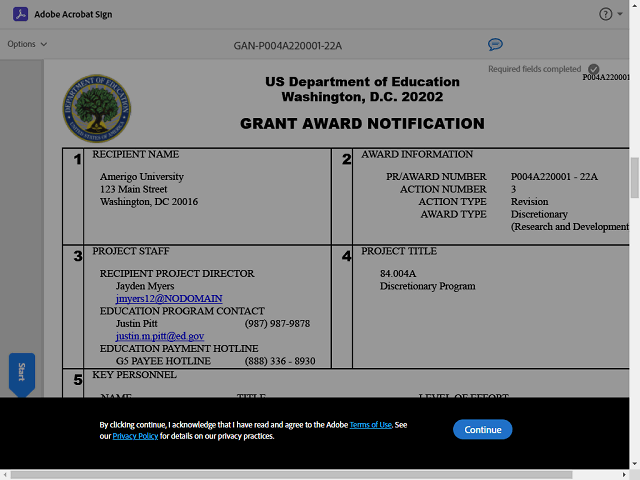Expand the help menu dropdown arrow
Image resolution: width=640 pixels, height=480 pixels.
pyautogui.click(x=620, y=14)
